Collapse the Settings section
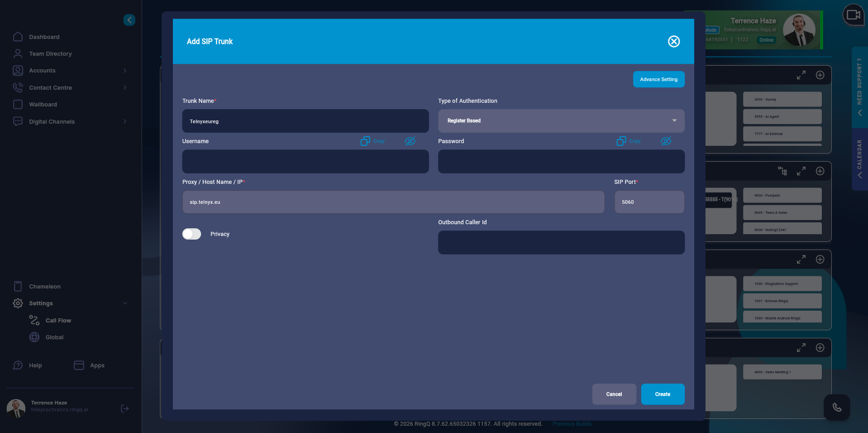 click(125, 303)
